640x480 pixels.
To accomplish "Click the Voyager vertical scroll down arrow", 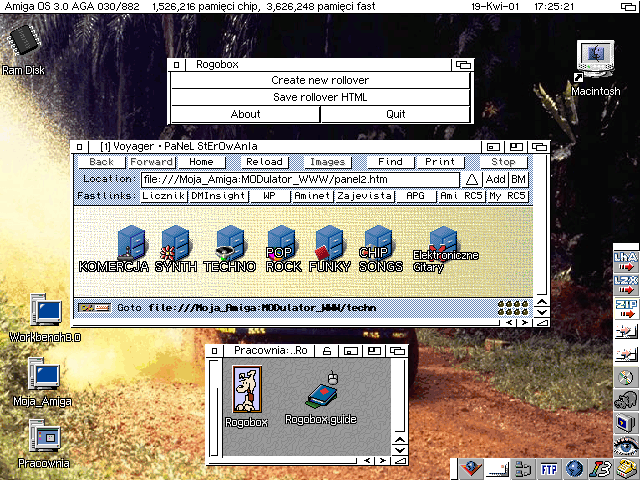I will point(542,312).
